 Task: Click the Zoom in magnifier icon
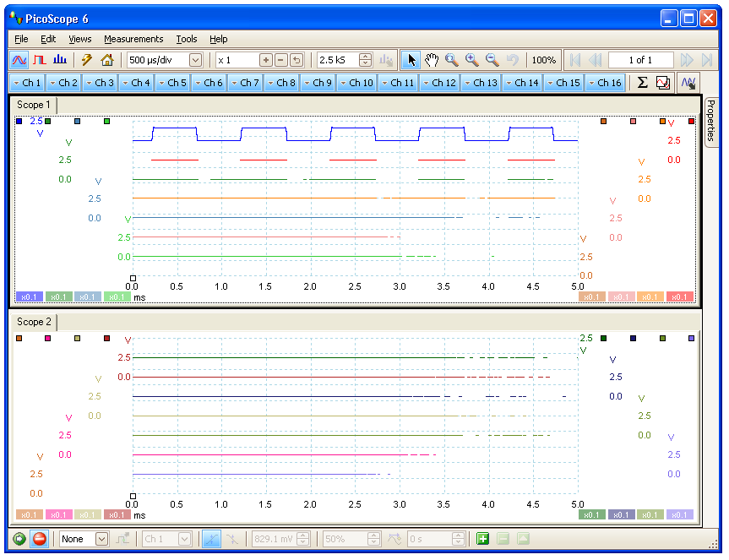pyautogui.click(x=472, y=60)
